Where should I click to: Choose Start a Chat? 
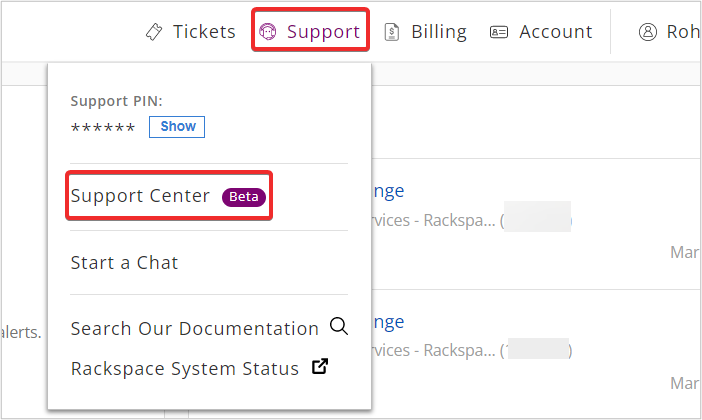(x=124, y=263)
